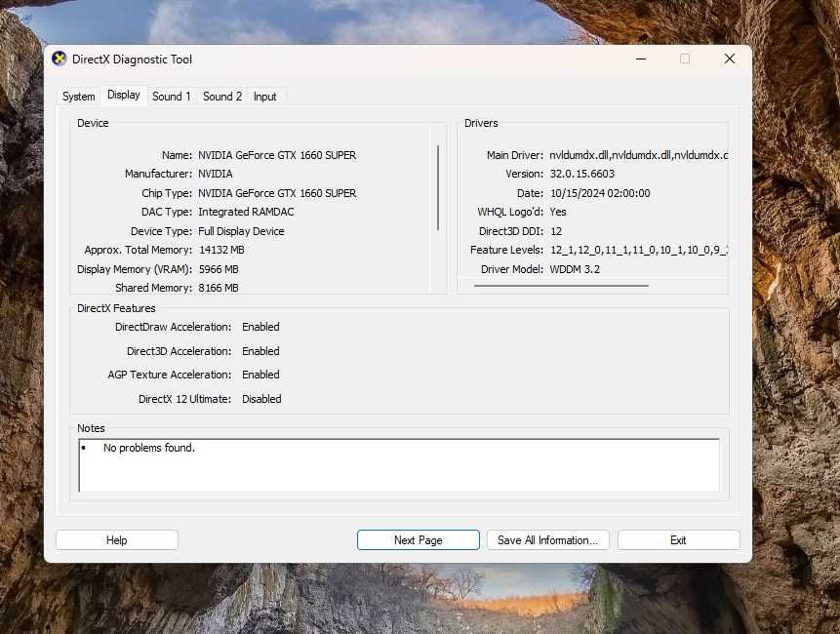Click the Direct3D Acceleration Enabled value

click(260, 351)
